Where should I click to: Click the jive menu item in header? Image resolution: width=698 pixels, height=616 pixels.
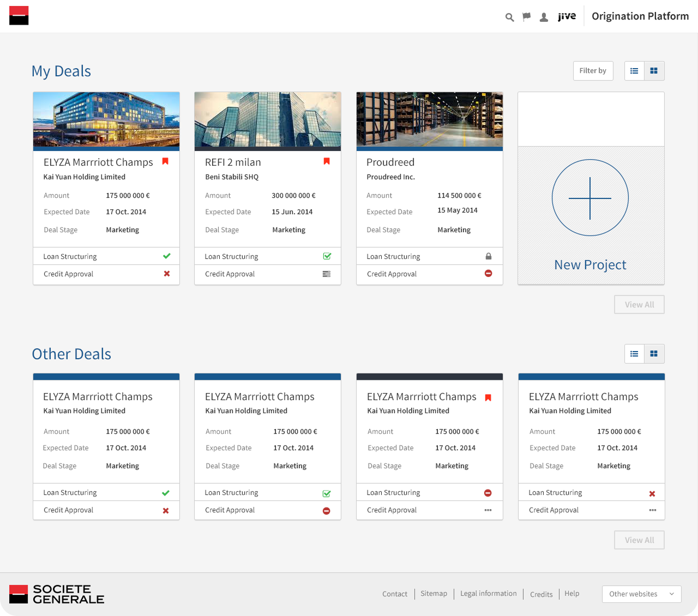pos(567,16)
